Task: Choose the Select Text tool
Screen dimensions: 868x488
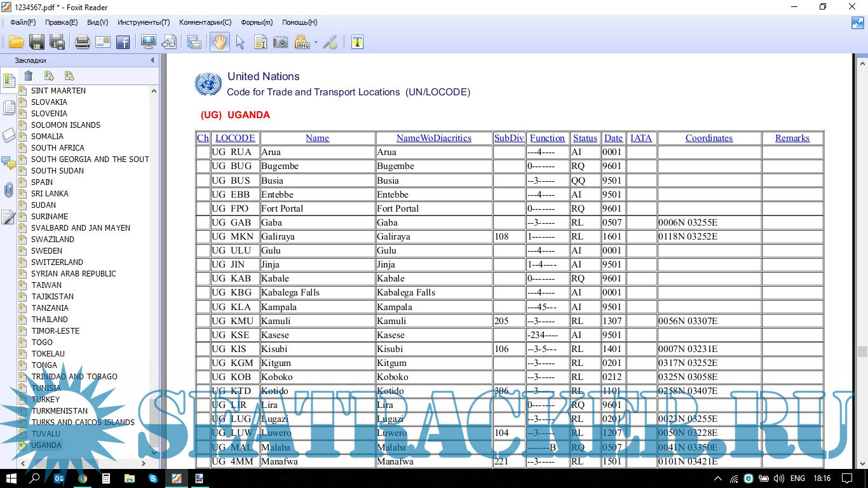Action: pos(260,43)
